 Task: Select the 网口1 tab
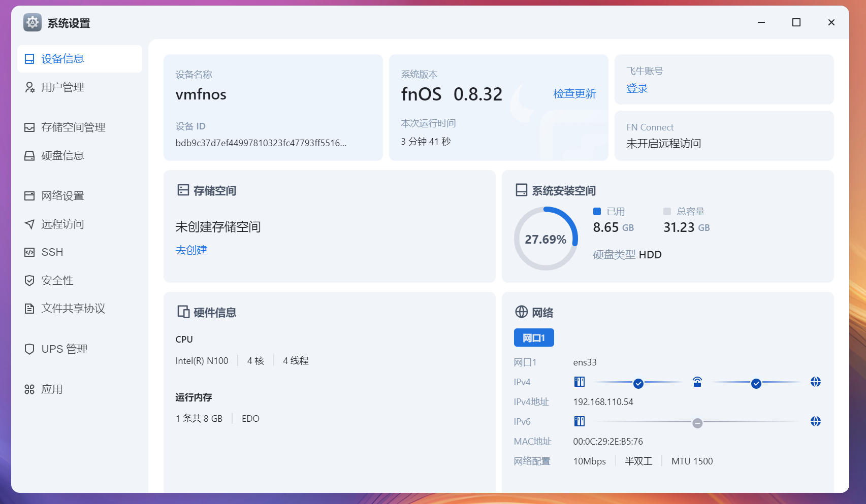tap(534, 338)
